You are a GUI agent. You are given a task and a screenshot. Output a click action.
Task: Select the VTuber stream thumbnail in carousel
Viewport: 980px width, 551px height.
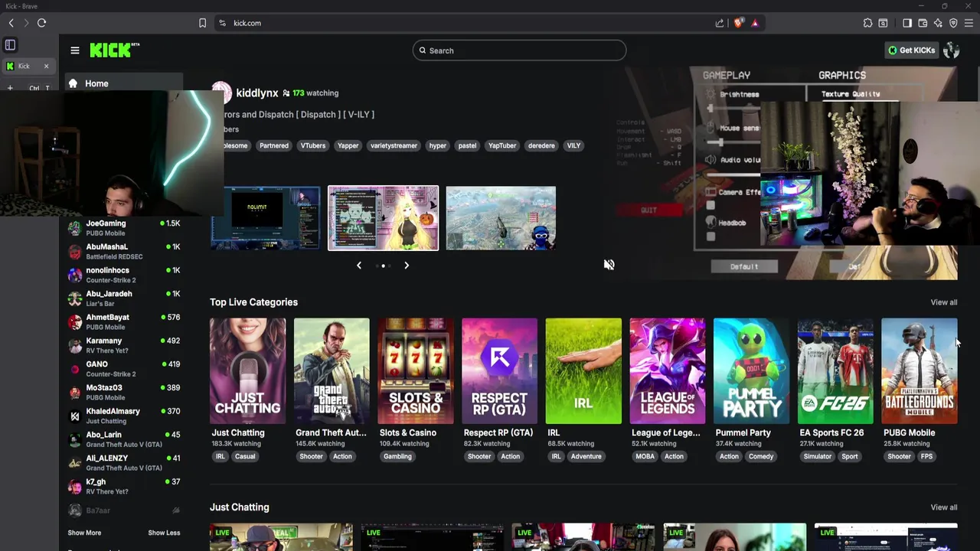click(384, 218)
